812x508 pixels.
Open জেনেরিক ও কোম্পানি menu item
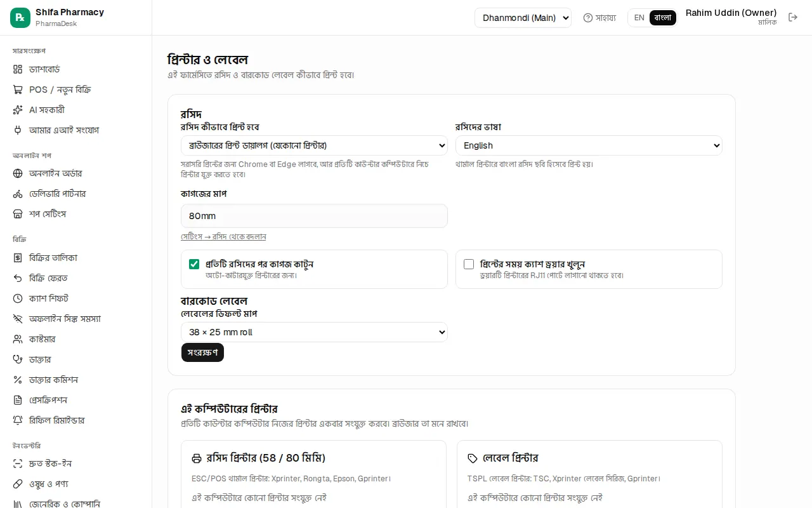[x=76, y=504]
